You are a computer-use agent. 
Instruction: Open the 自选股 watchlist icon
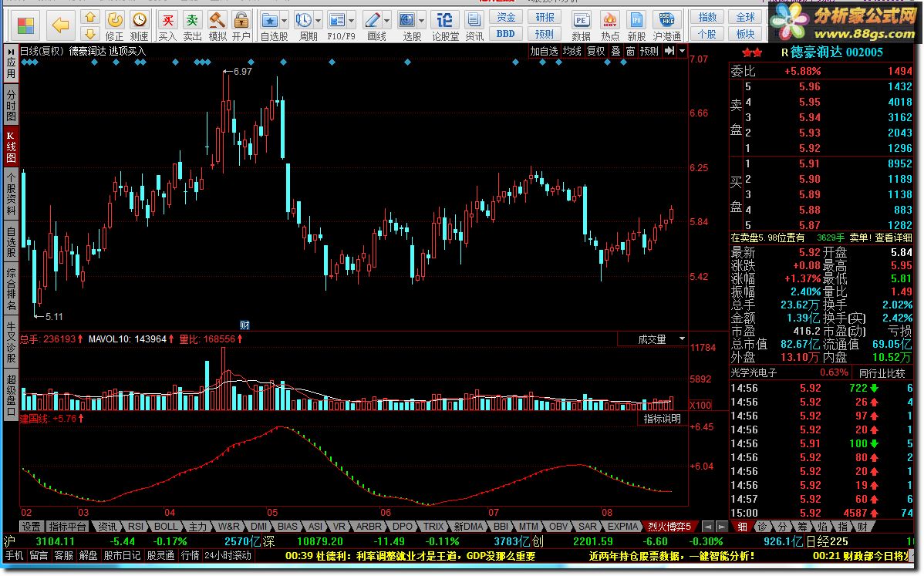(x=270, y=27)
